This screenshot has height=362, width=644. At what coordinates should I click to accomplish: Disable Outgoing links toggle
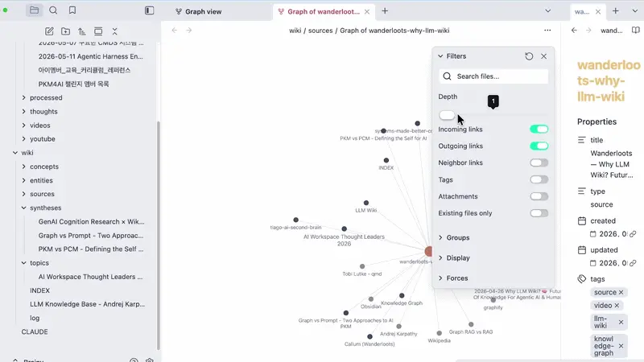(539, 146)
